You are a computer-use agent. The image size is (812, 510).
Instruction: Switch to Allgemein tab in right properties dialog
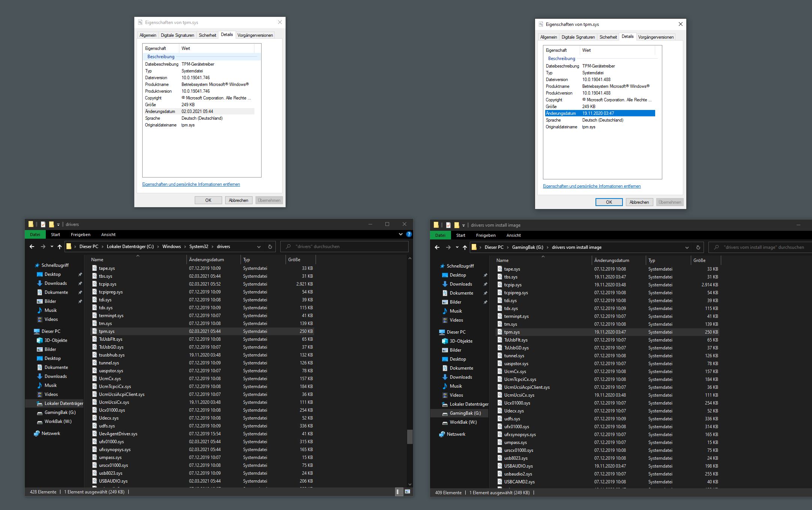coord(549,37)
